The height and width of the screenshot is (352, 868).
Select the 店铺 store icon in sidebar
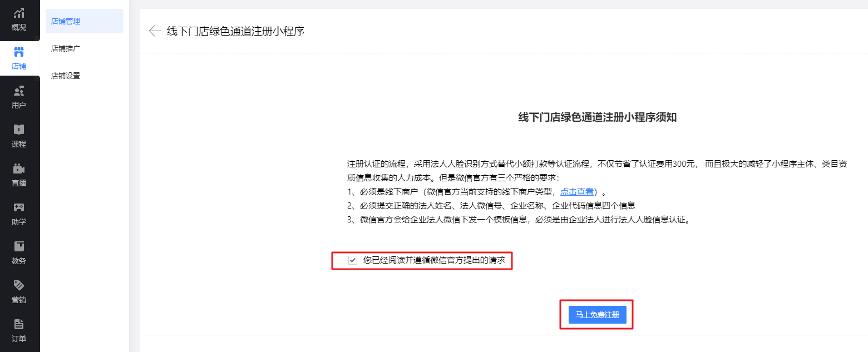[x=19, y=52]
